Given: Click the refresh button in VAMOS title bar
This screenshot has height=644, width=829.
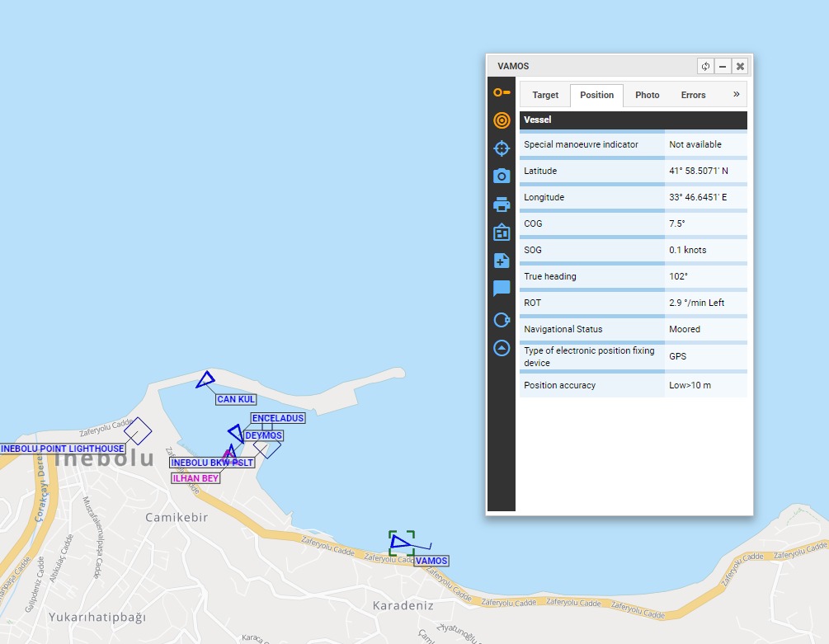Looking at the screenshot, I should 705,66.
